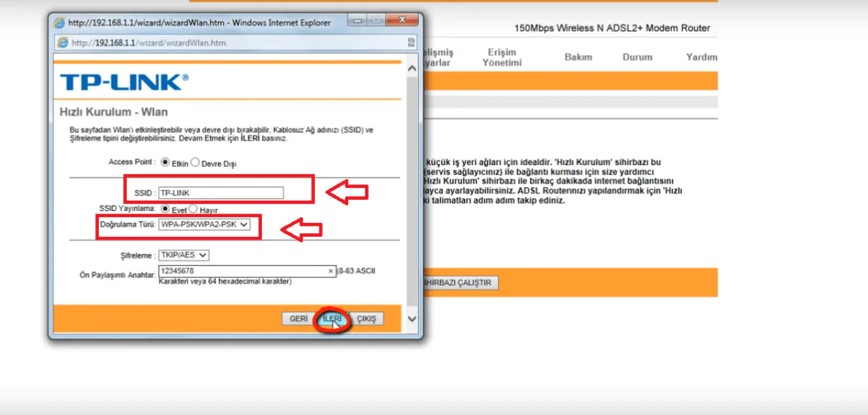Click the Ön Paylaşımlı Anahtar field
Image resolution: width=868 pixels, height=415 pixels.
tap(247, 271)
